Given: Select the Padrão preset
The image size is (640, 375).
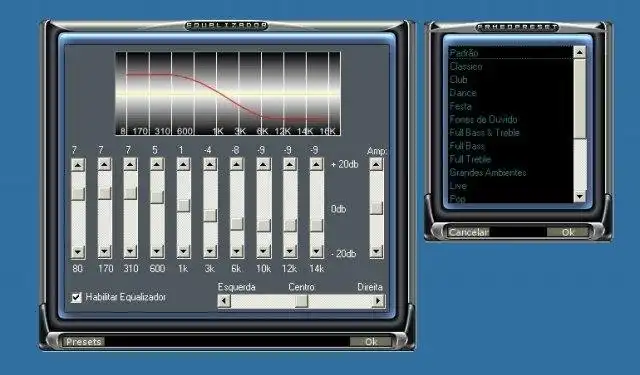Looking at the screenshot, I should [511, 53].
